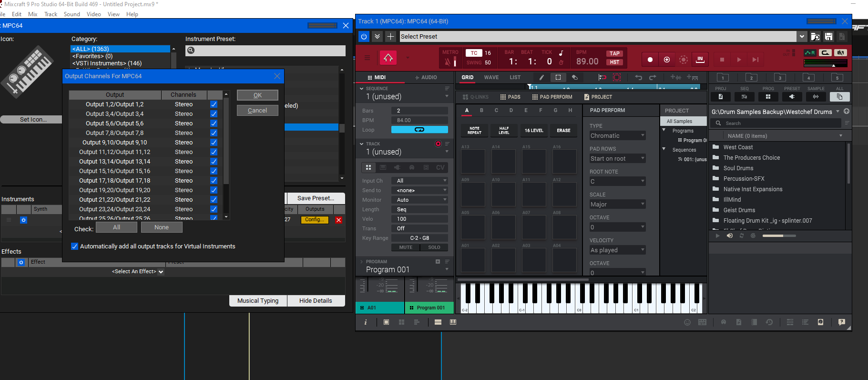This screenshot has width=868, height=380.
Task: Open the Input Ch dropdown
Action: coord(419,181)
